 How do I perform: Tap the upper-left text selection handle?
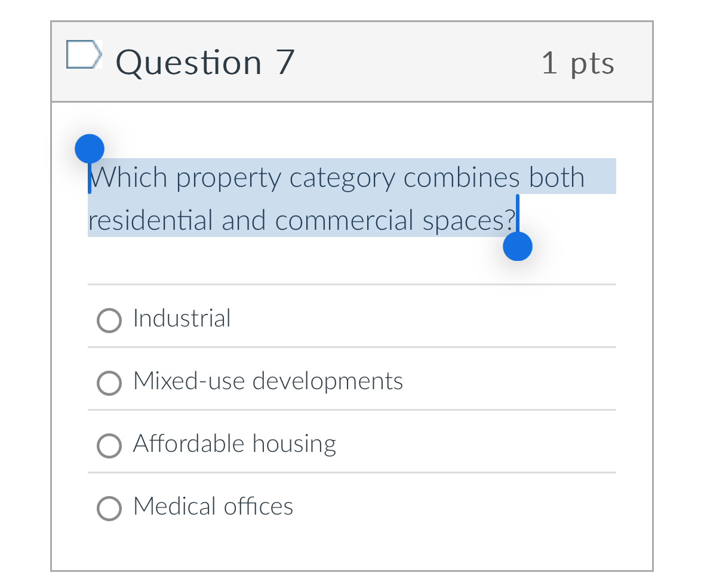[x=90, y=147]
